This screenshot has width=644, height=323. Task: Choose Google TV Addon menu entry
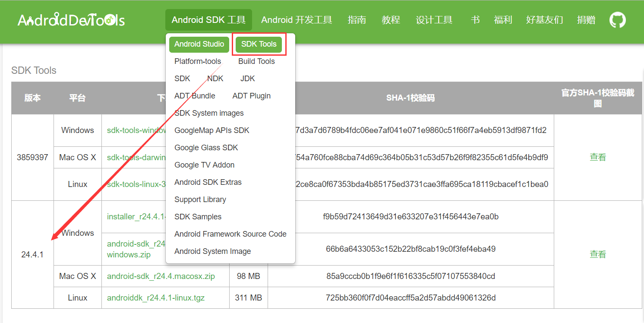coord(205,165)
